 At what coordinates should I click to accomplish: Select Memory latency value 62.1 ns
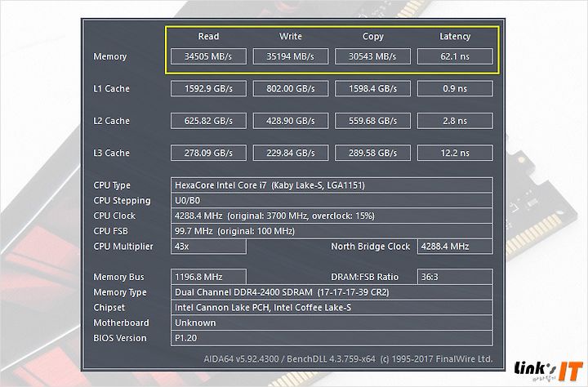coord(455,56)
